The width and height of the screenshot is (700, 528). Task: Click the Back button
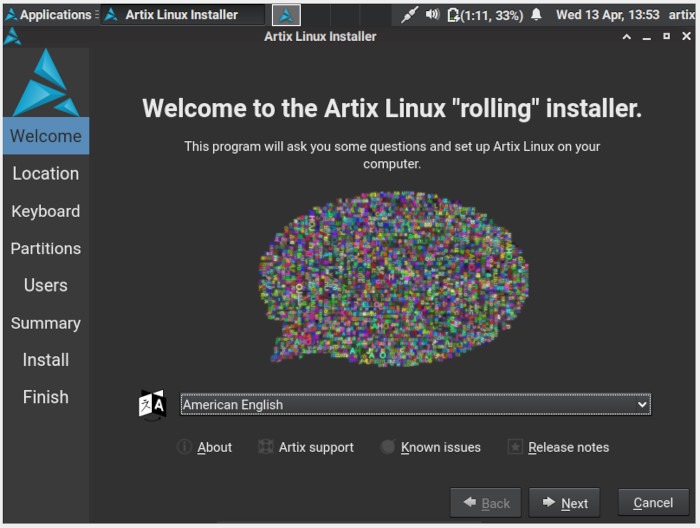486,503
